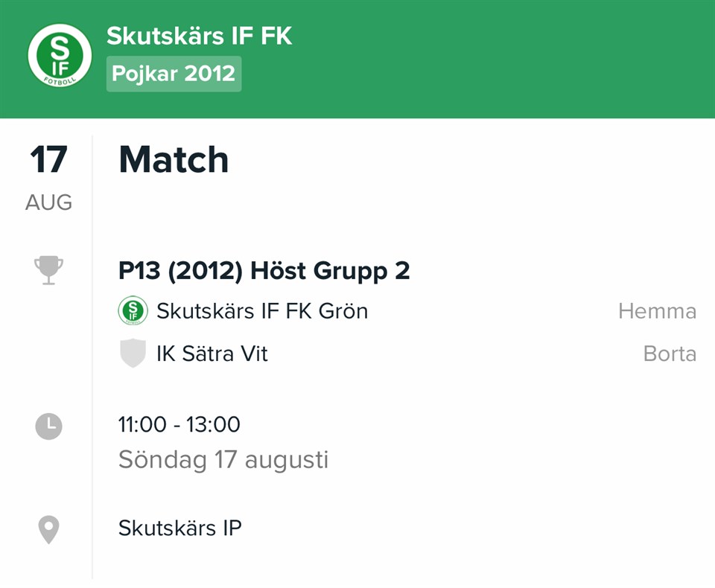Screen dimensions: 715x588
Task: Click the AUG month label
Action: (48, 202)
